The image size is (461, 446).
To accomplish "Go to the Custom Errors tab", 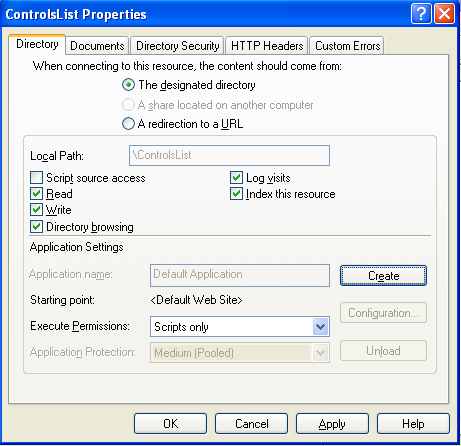I will pyautogui.click(x=347, y=46).
